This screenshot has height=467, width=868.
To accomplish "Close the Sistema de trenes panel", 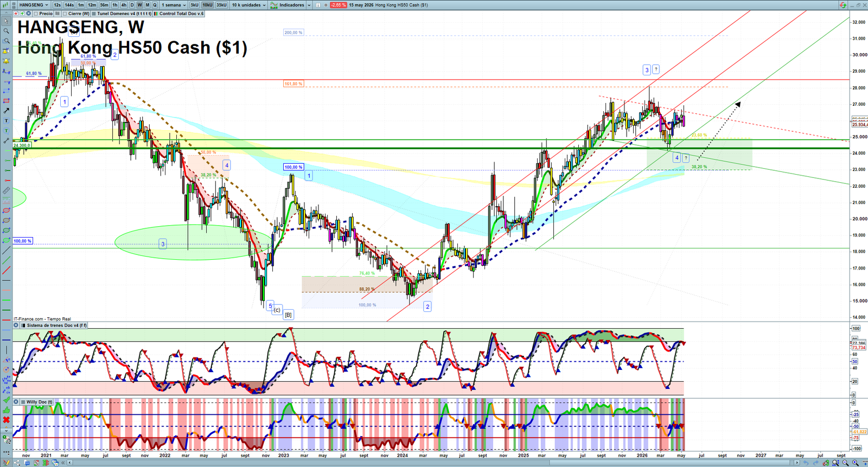I will pos(16,325).
